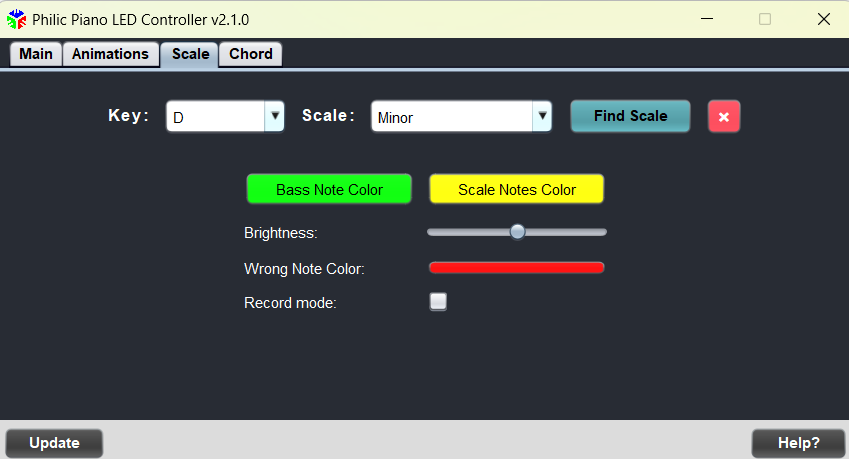The width and height of the screenshot is (849, 459).
Task: Select the Key combo box showing D
Action: (225, 116)
